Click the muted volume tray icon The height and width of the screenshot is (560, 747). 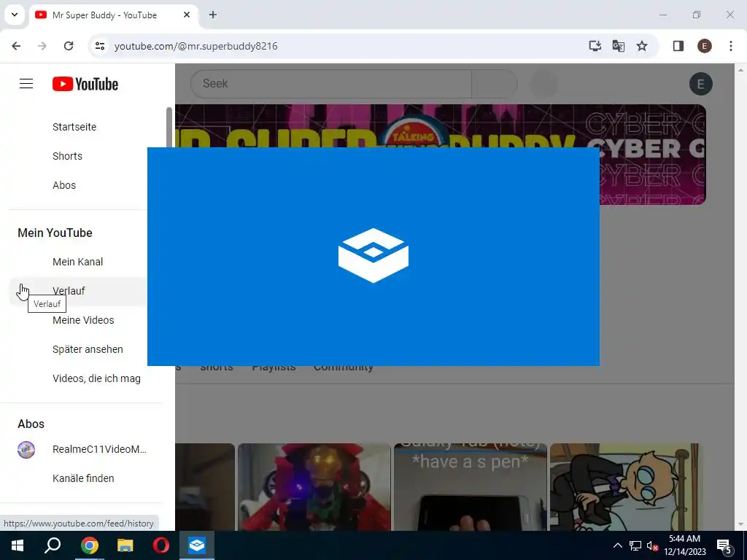coord(652,545)
